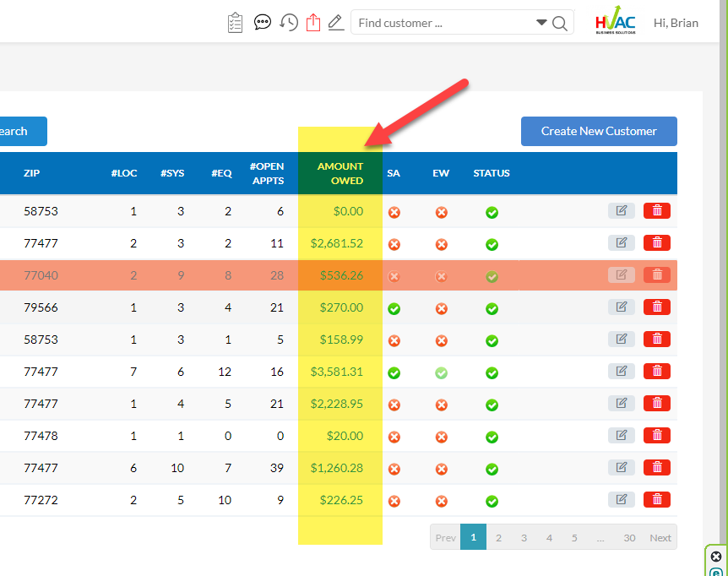Viewport: 728px width, 576px height.
Task: Click the magnifier search icon beside Find customer
Action: (560, 23)
